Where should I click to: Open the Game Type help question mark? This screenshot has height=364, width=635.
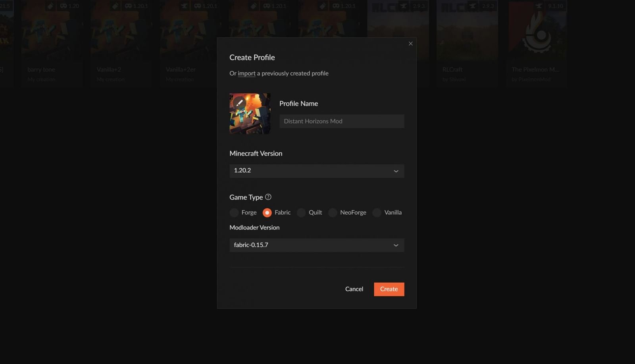point(268,197)
